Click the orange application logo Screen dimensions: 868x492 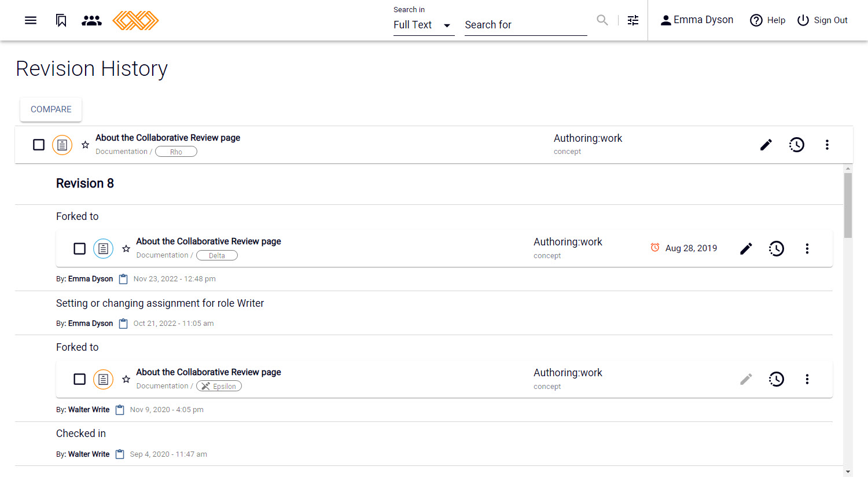(135, 20)
